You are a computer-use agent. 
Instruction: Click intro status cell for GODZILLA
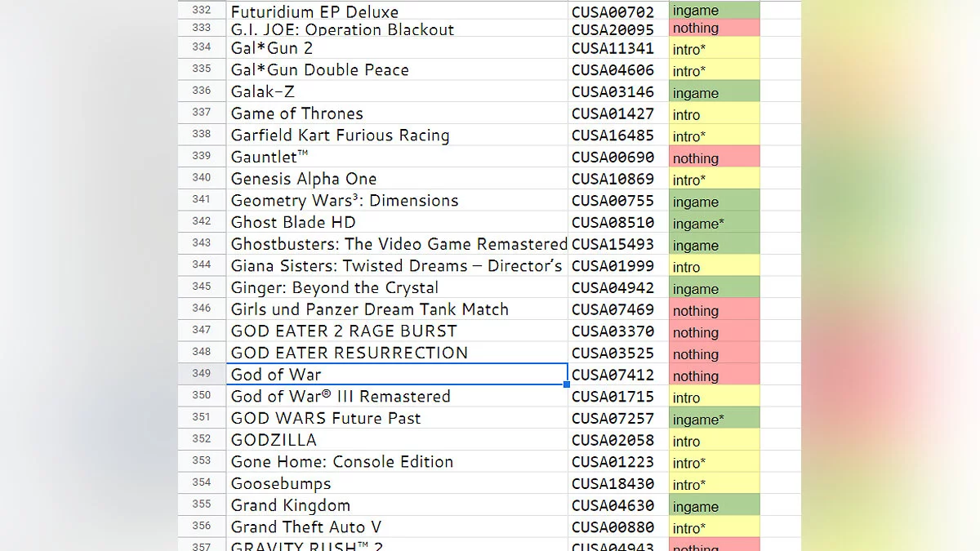(x=715, y=440)
